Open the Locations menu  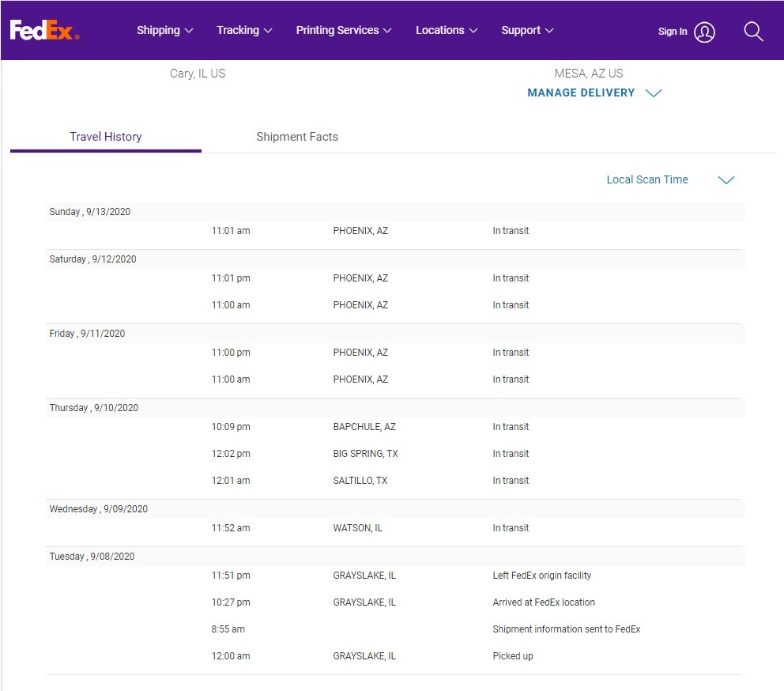click(x=447, y=30)
